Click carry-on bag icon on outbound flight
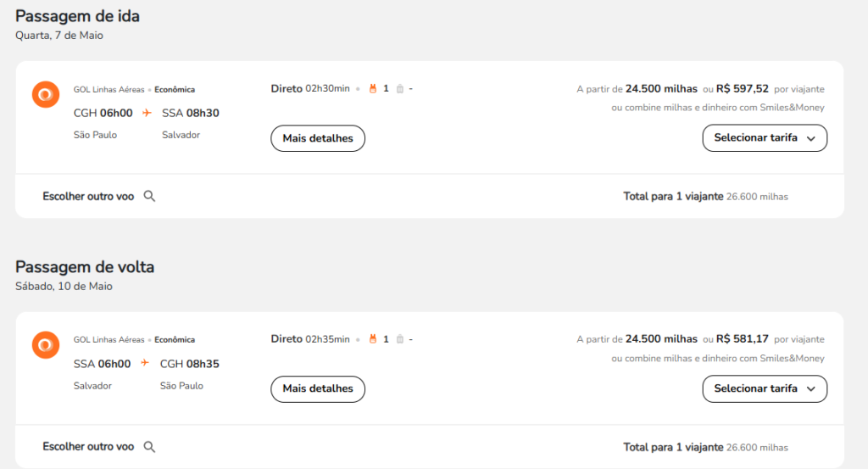 pyautogui.click(x=372, y=88)
